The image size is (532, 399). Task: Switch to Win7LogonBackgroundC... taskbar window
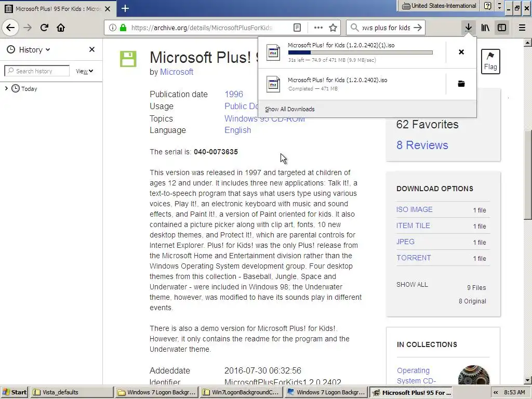coord(241,392)
